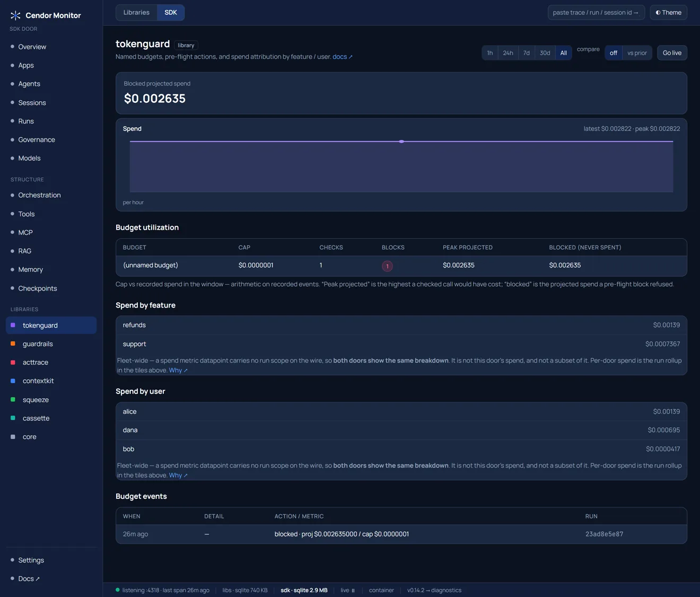
Task: Select the alice user row
Action: pos(401,411)
